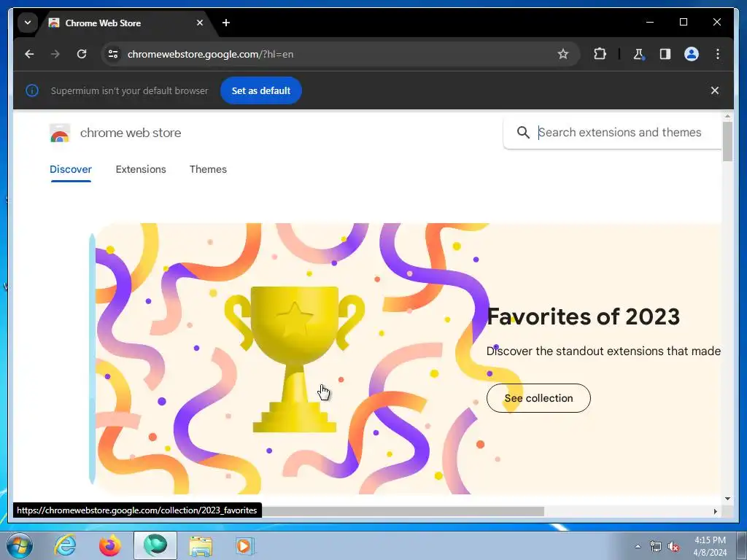Toggle the side panel icon
Image resolution: width=747 pixels, height=560 pixels.
coord(665,54)
